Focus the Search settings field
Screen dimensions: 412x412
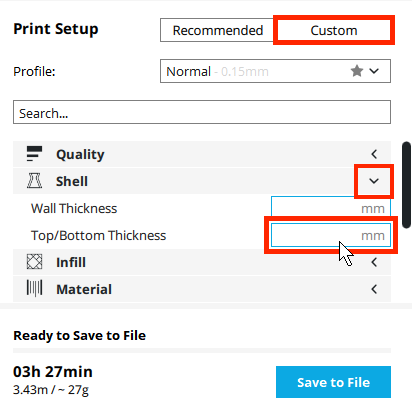[202, 112]
